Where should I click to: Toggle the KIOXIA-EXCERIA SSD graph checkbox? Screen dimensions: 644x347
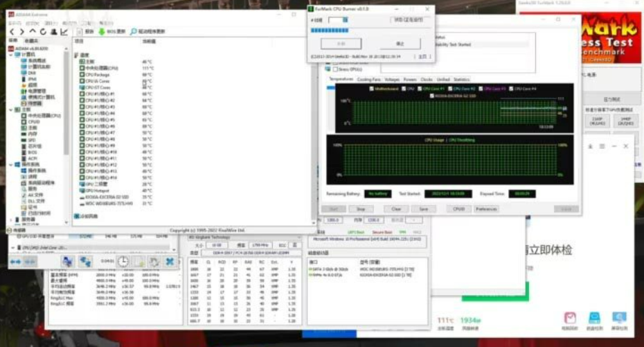tap(431, 96)
